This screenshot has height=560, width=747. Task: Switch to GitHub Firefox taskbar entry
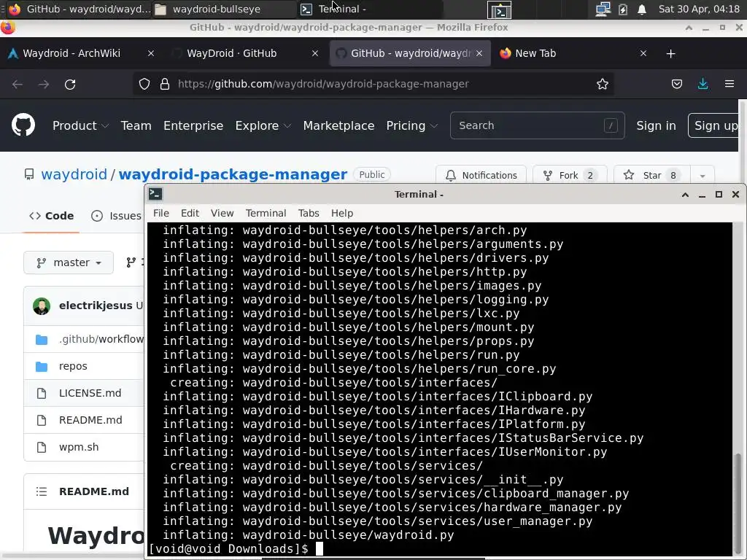click(x=79, y=9)
